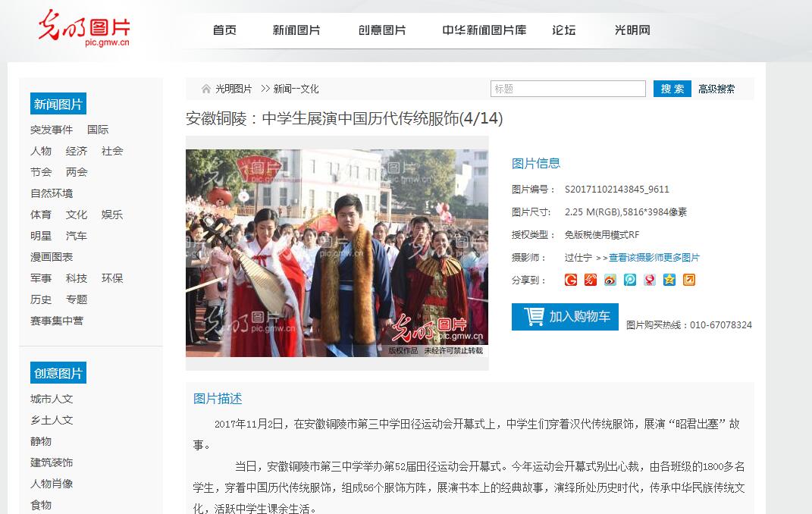Click the red G share icon

click(571, 280)
